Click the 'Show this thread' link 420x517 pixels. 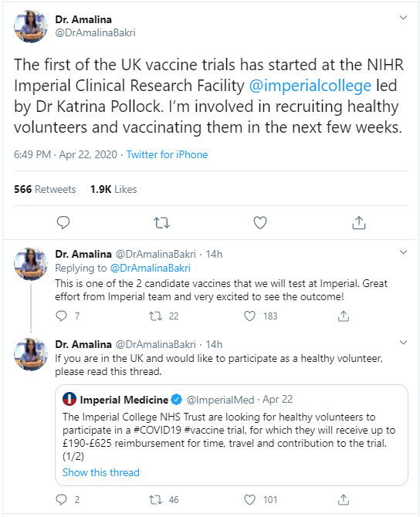(x=101, y=472)
